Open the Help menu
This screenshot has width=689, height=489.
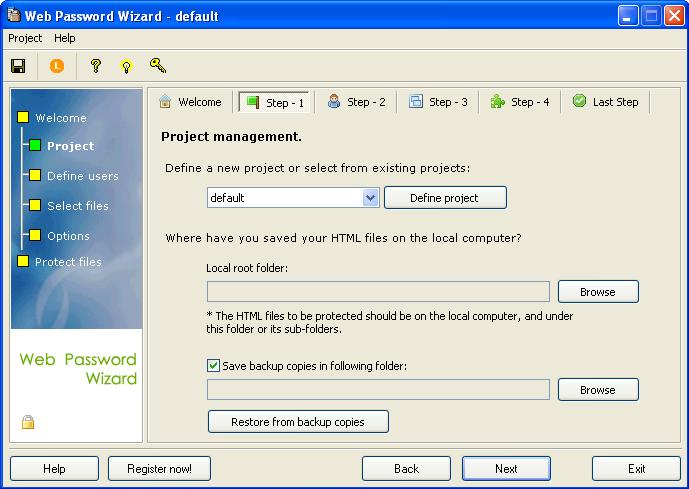[65, 38]
